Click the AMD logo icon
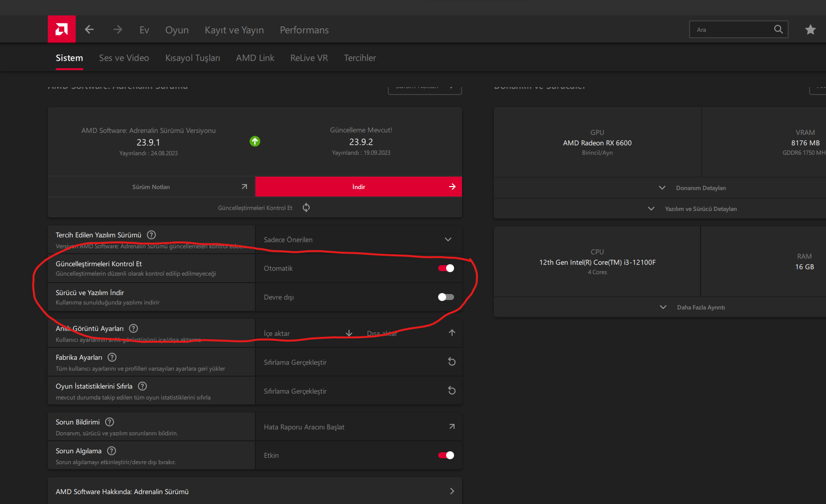Viewport: 826px width, 504px height. coord(62,29)
